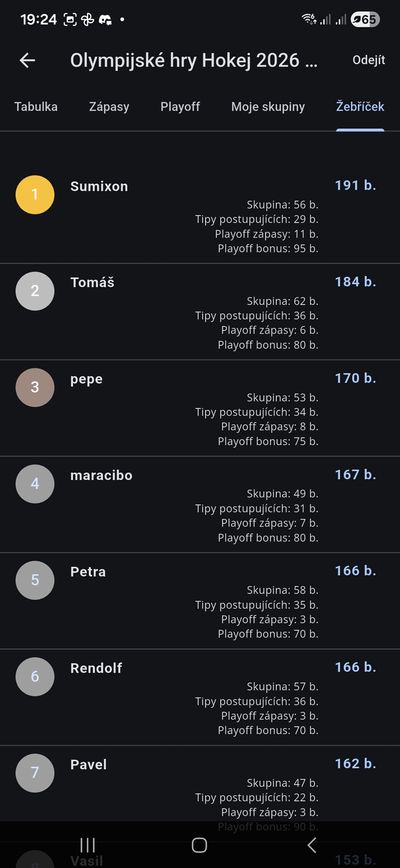Tap the bronze rank 3 badge

[x=35, y=387]
